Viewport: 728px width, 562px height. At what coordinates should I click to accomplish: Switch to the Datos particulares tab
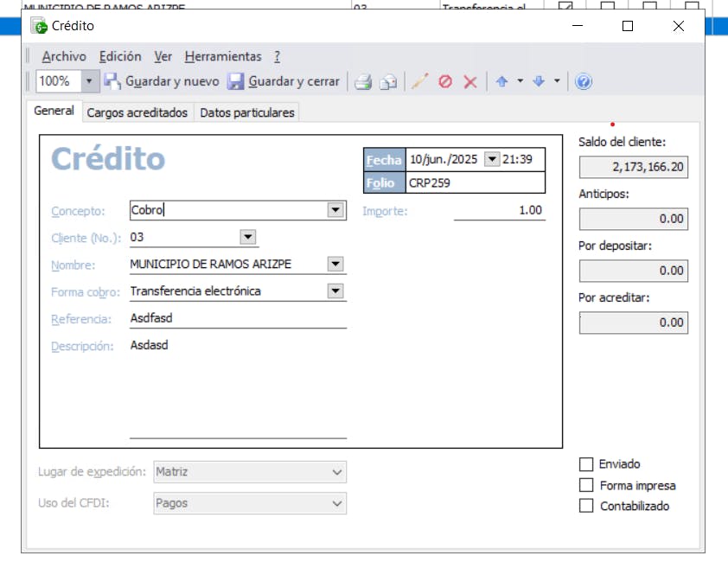point(247,112)
